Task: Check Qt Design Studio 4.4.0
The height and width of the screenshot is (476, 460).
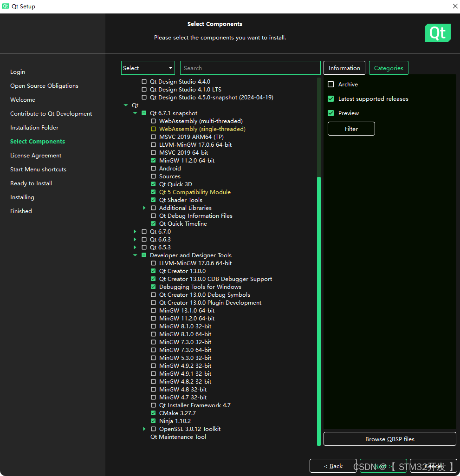Action: 144,82
